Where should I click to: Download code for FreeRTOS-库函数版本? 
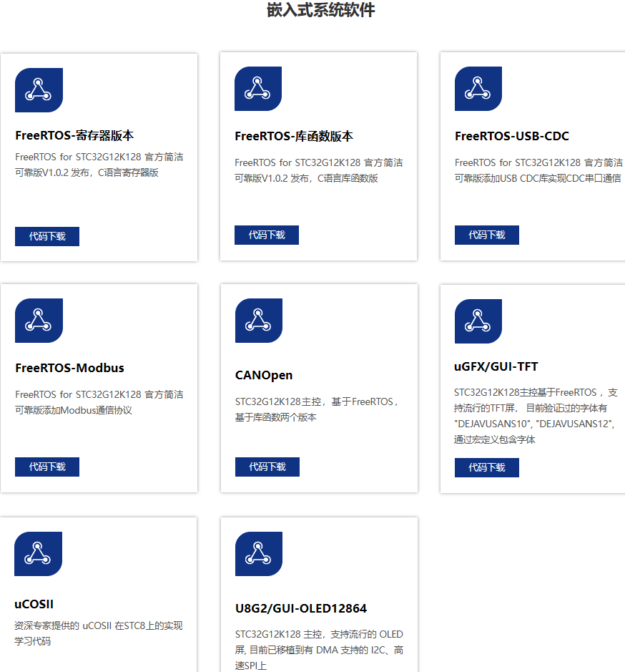267,235
